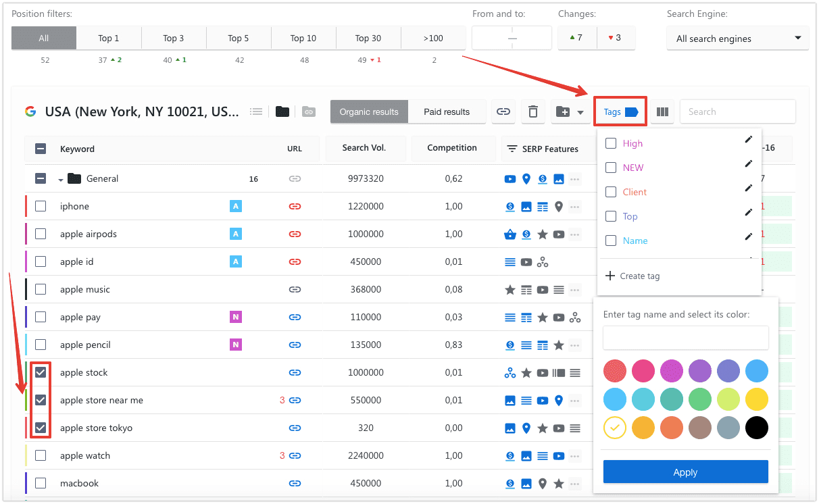Switch to Organic results tab
This screenshot has width=819, height=504.
[369, 112]
